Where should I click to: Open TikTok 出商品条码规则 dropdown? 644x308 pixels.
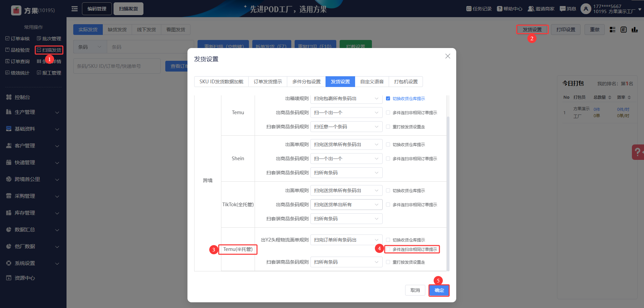[346, 205]
